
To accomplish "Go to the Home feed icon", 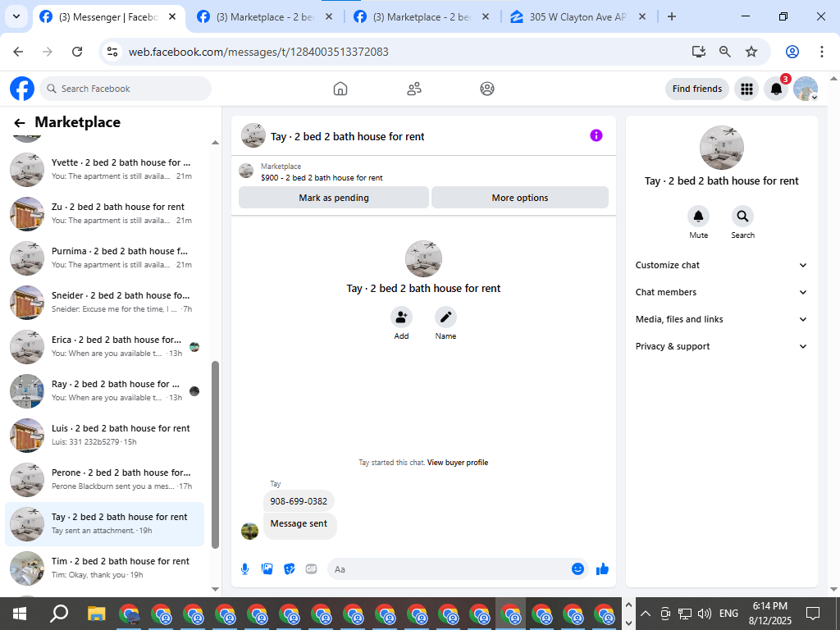I will pyautogui.click(x=340, y=89).
